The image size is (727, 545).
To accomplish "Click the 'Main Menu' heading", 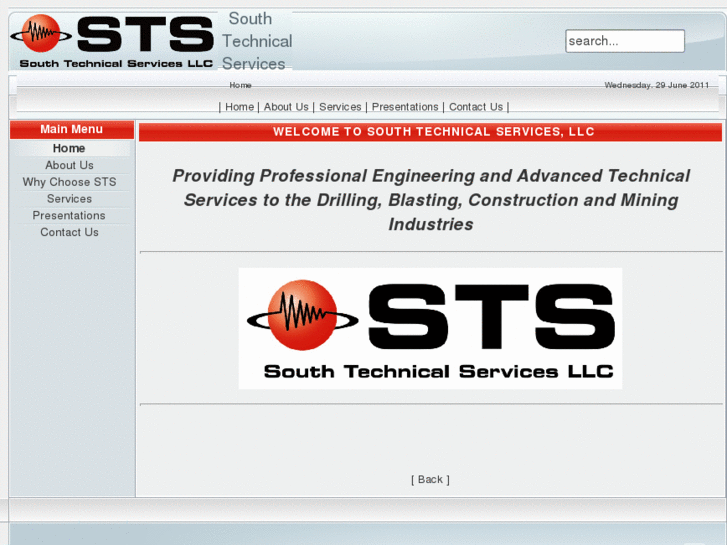I will [x=71, y=129].
